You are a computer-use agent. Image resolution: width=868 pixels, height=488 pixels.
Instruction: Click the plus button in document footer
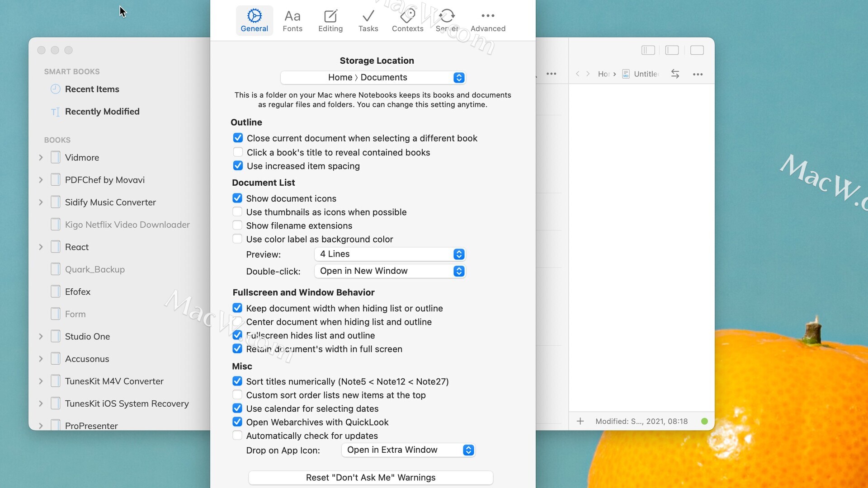tap(580, 421)
